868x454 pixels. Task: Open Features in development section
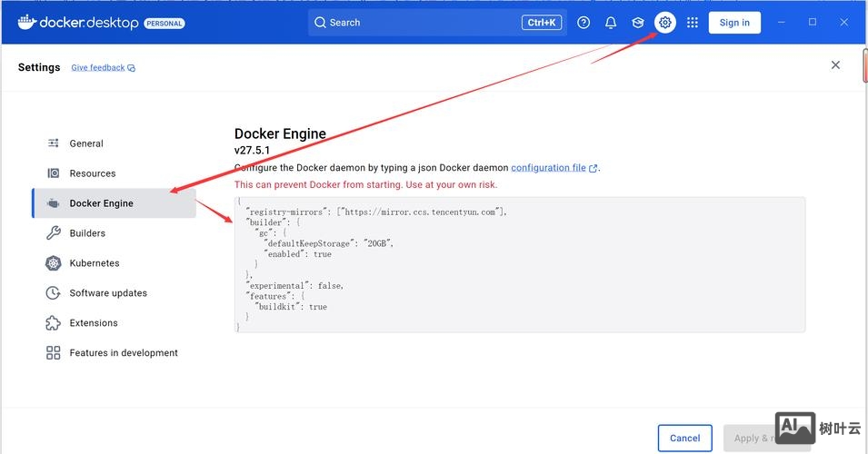click(x=124, y=353)
